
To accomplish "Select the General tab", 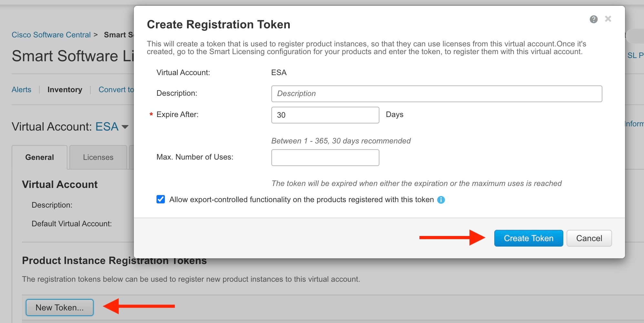I will [x=39, y=157].
